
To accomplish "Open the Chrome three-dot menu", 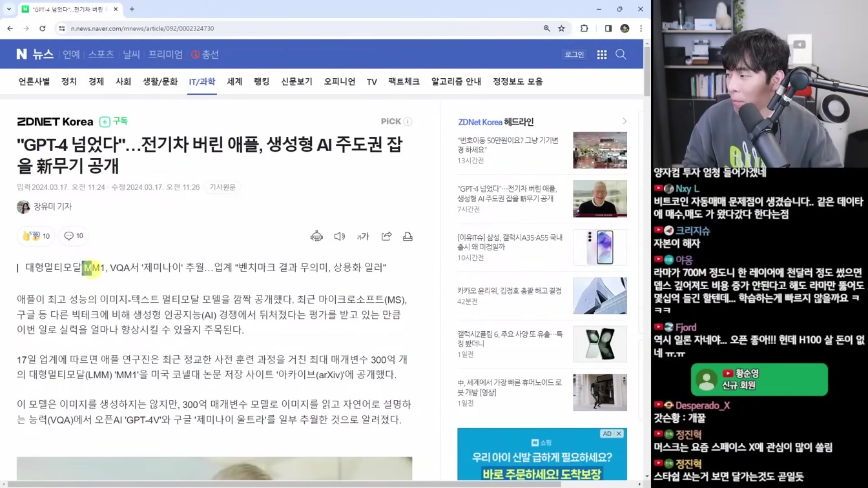I will tap(641, 28).
